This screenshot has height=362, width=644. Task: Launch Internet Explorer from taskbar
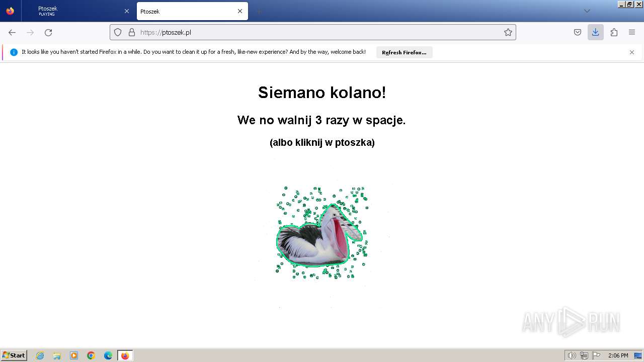[40, 355]
